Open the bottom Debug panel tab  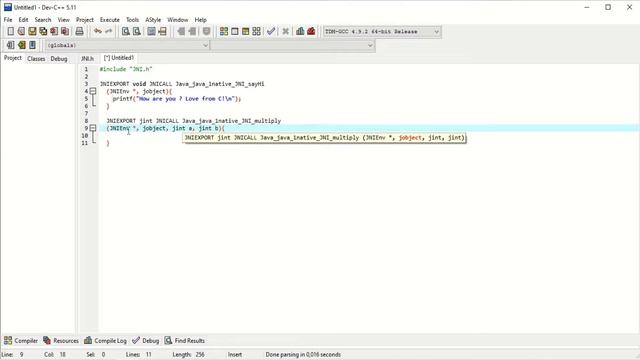pos(146,340)
